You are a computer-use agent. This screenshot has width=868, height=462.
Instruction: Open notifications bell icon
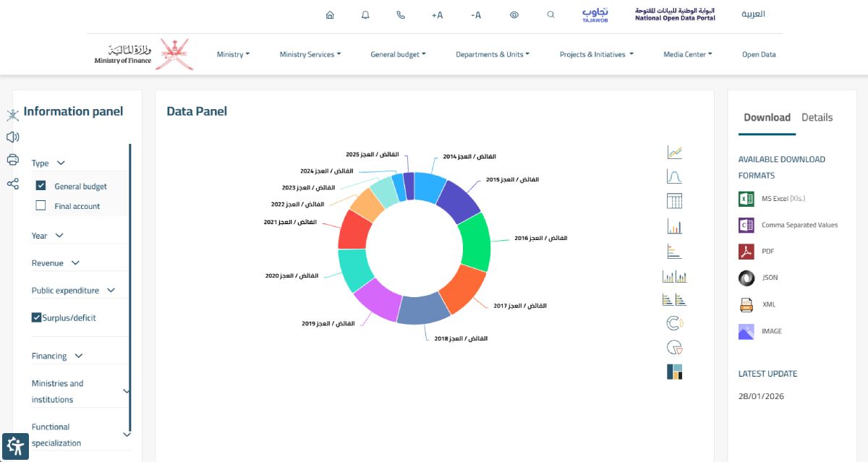365,14
